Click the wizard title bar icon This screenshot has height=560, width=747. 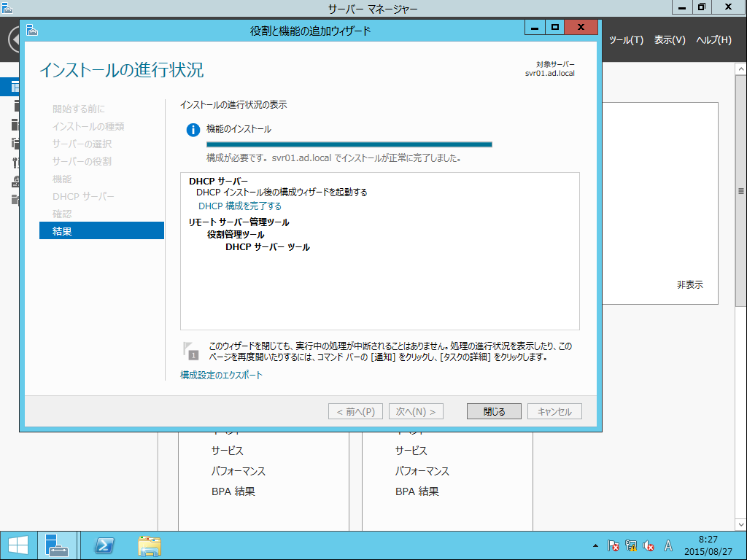pos(32,30)
